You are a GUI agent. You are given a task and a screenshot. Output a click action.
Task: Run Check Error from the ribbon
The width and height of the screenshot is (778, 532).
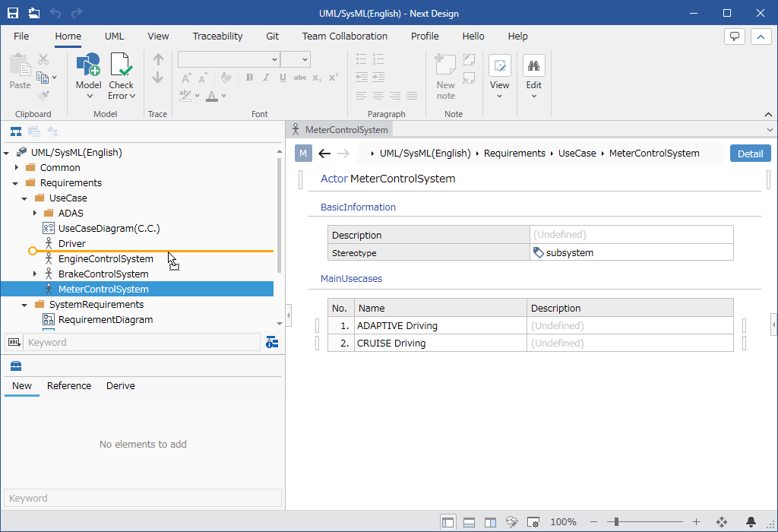(121, 77)
